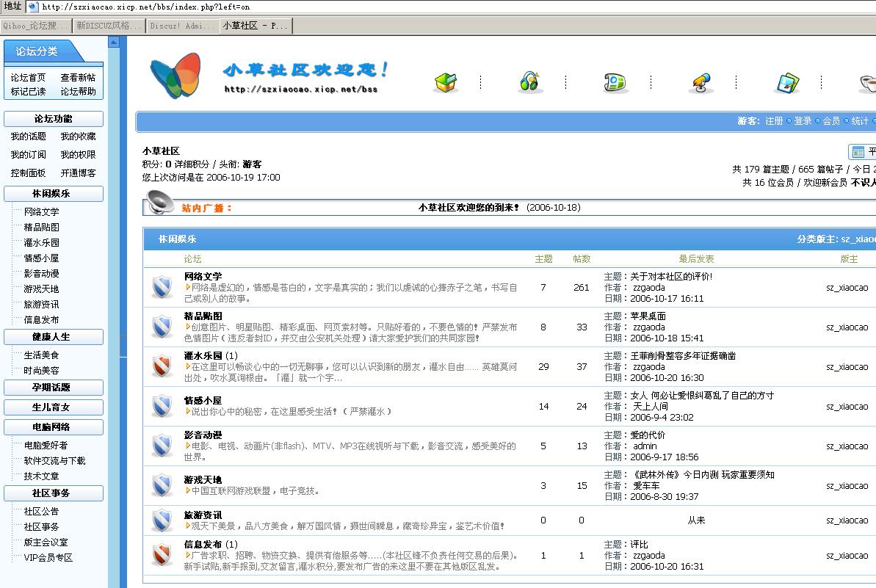Click broadcast message 小草社区欢迎您的到来
This screenshot has width=876, height=588.
pyautogui.click(x=468, y=208)
